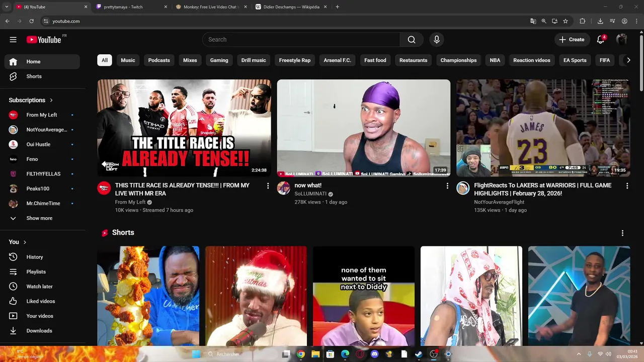Screen dimensions: 644x362
Task: Open the SoLLUMINATI channel name link
Action: tap(310, 194)
